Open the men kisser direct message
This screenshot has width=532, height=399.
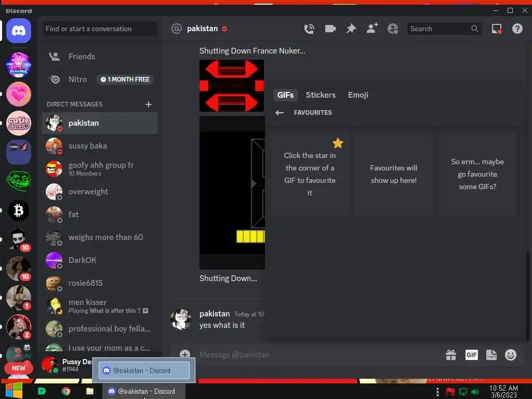pyautogui.click(x=99, y=305)
